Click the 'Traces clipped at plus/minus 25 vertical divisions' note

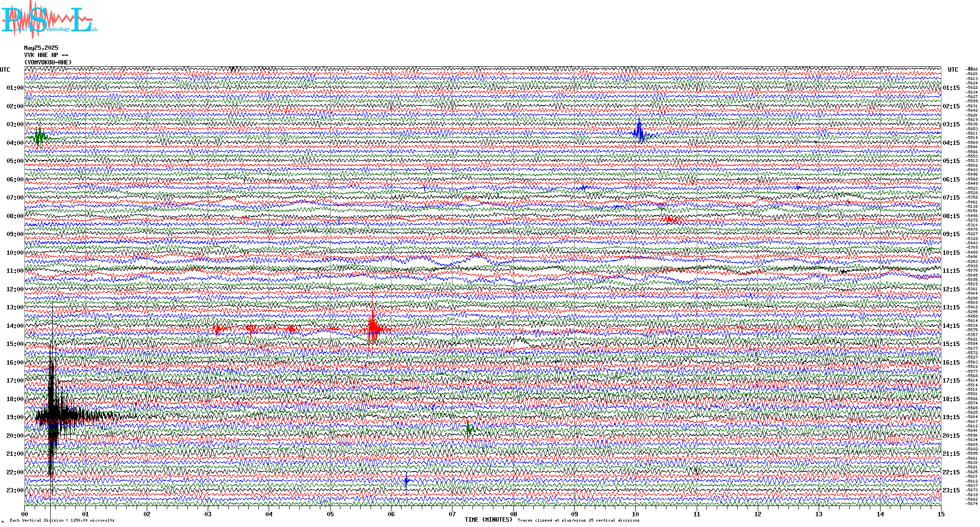coord(579,520)
